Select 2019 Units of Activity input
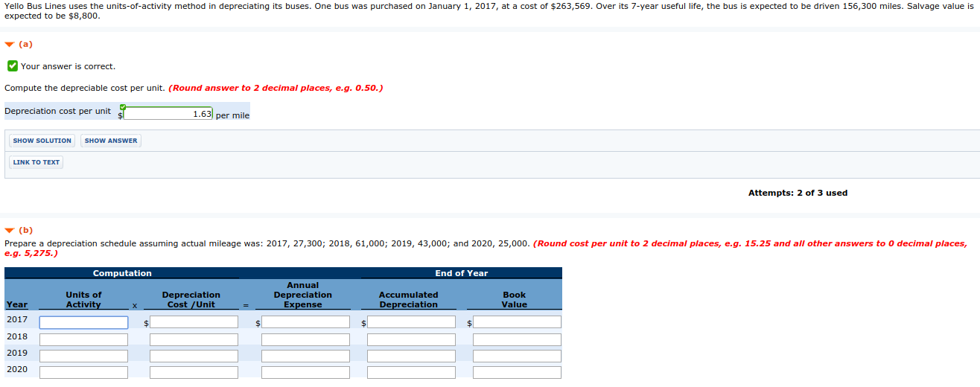Screen dimensions: 980x387 coord(84,356)
